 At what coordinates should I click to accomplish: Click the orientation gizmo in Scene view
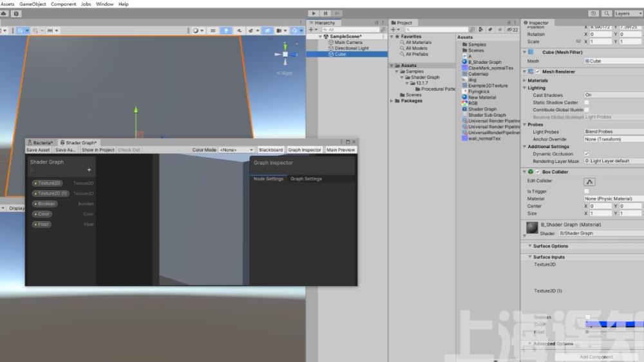(285, 54)
